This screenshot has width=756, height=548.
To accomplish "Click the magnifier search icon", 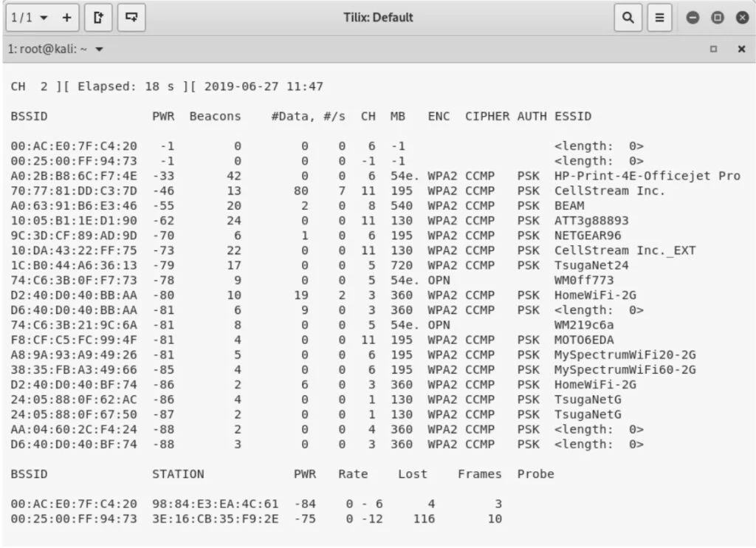I will point(628,17).
